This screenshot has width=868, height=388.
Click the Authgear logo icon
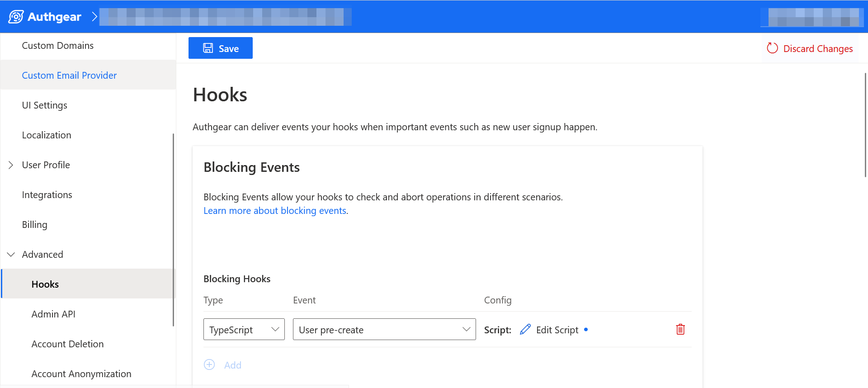[16, 17]
